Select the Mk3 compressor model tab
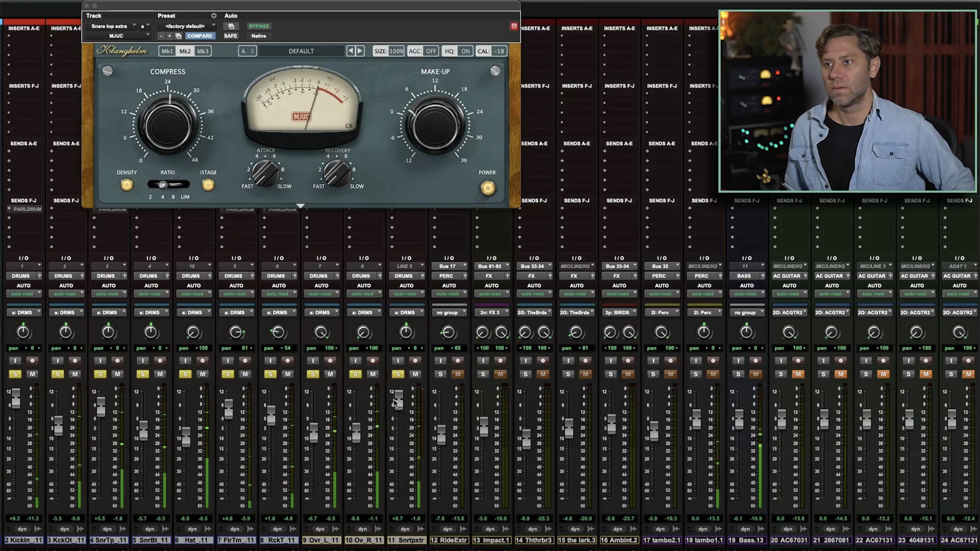This screenshot has height=551, width=980. (x=203, y=51)
